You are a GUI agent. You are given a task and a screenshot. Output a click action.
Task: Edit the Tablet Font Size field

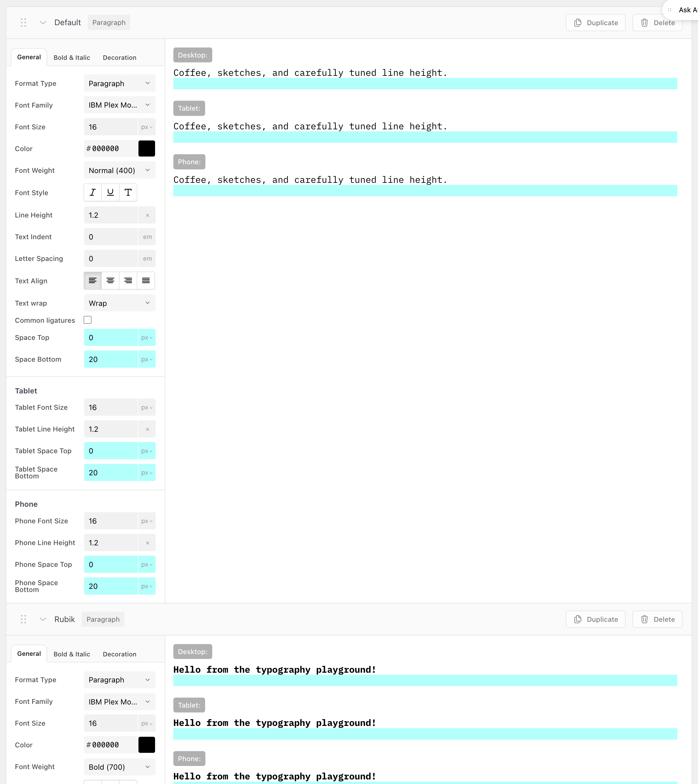coord(111,407)
